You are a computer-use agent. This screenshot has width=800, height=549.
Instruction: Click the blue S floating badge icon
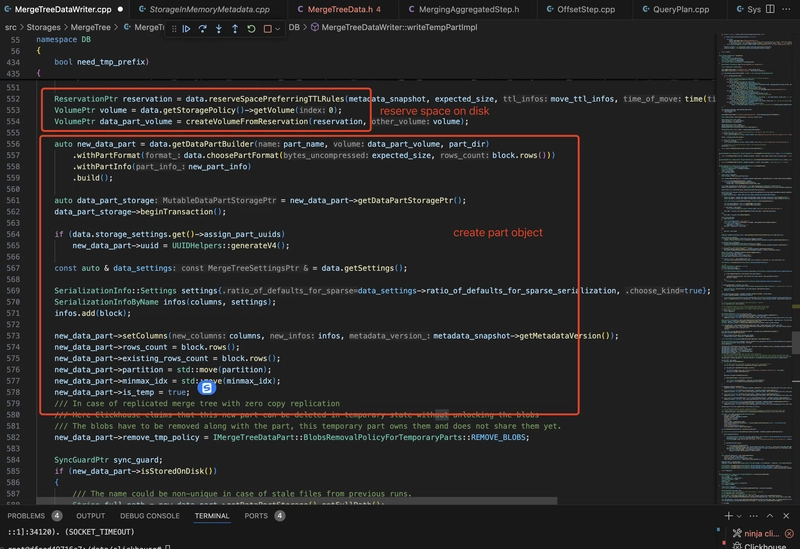click(x=207, y=388)
